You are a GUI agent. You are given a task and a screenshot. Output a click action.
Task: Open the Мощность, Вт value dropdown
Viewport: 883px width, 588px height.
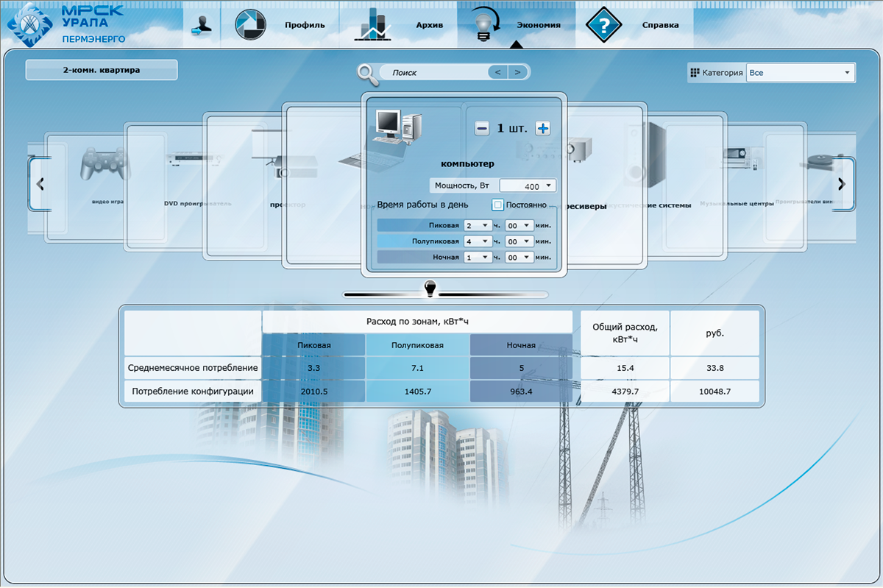click(x=528, y=186)
